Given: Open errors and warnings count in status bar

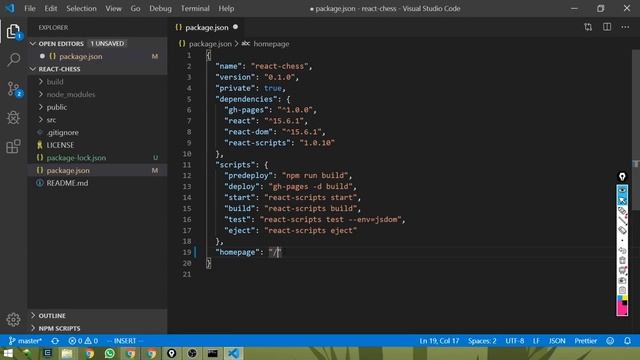Looking at the screenshot, I should click(x=83, y=341).
